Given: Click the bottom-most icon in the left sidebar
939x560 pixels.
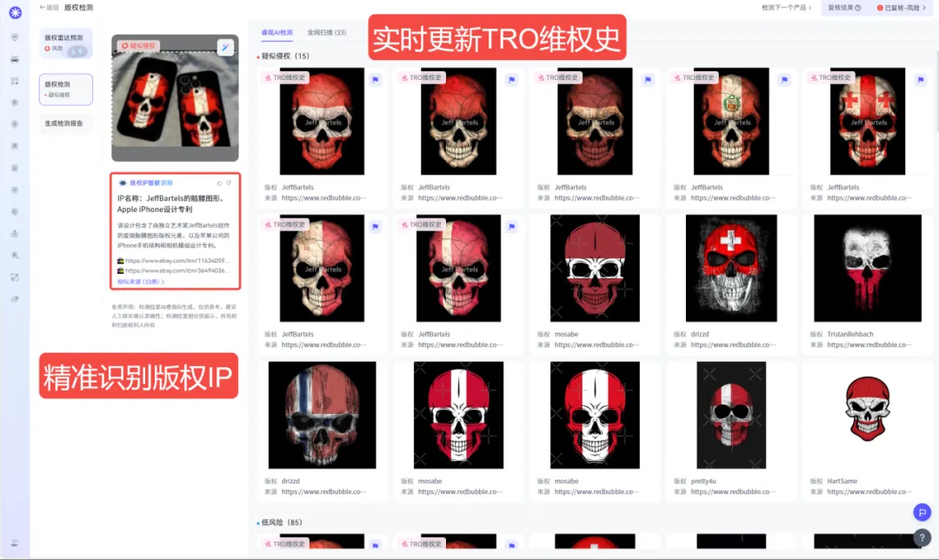Looking at the screenshot, I should tap(15, 543).
